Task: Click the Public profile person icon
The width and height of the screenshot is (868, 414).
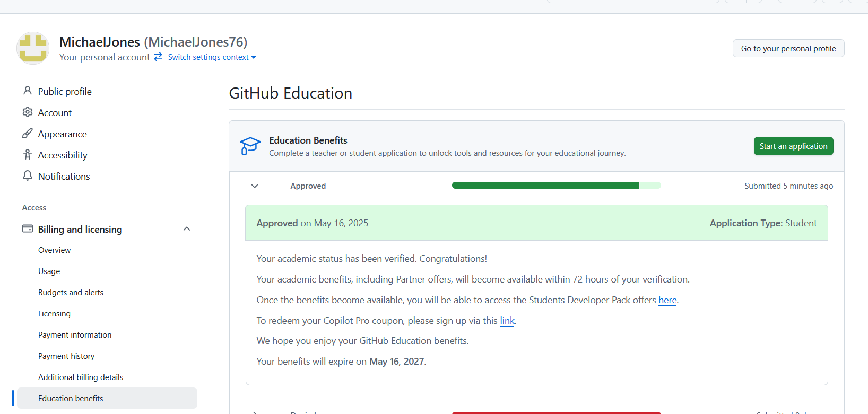Action: 28,91
